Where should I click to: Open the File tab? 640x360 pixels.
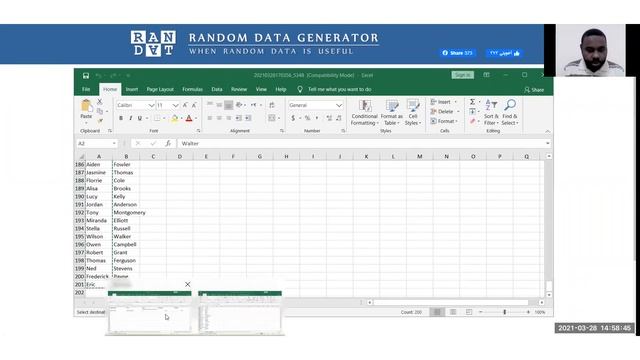(86, 89)
